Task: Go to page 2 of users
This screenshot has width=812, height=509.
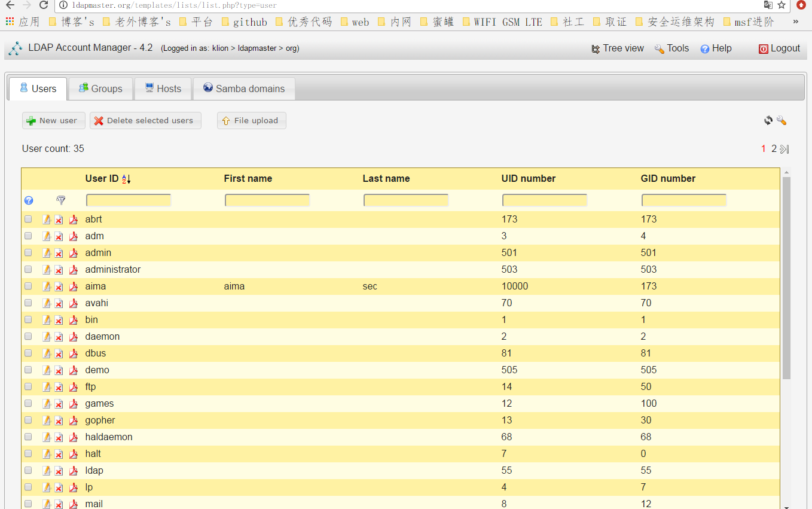Action: [774, 149]
